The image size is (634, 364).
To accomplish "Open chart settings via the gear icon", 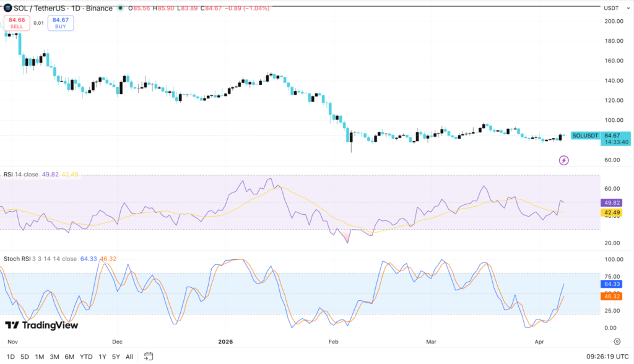I will [x=617, y=341].
